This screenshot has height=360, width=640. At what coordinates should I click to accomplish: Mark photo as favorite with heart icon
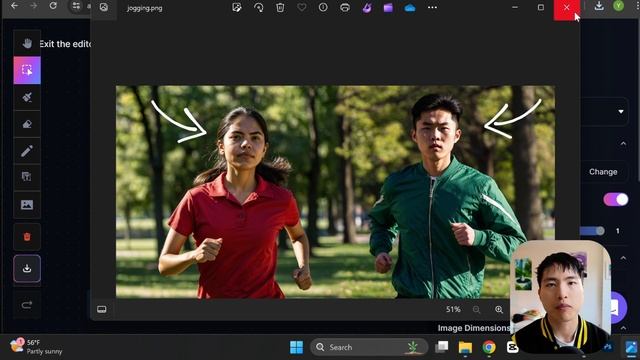(x=302, y=7)
